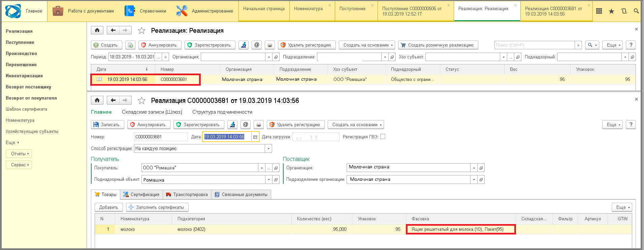Expand the supplier Организация dropdown arrow
644x250 pixels.
474,168
